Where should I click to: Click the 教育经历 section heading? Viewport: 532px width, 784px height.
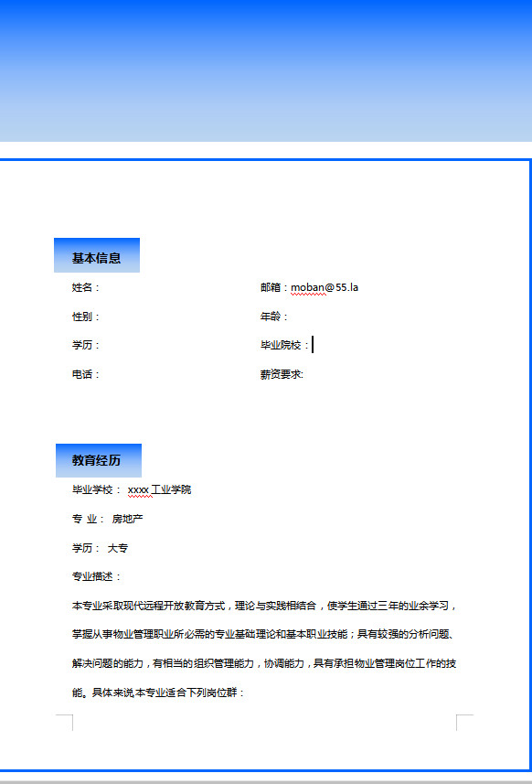click(98, 460)
